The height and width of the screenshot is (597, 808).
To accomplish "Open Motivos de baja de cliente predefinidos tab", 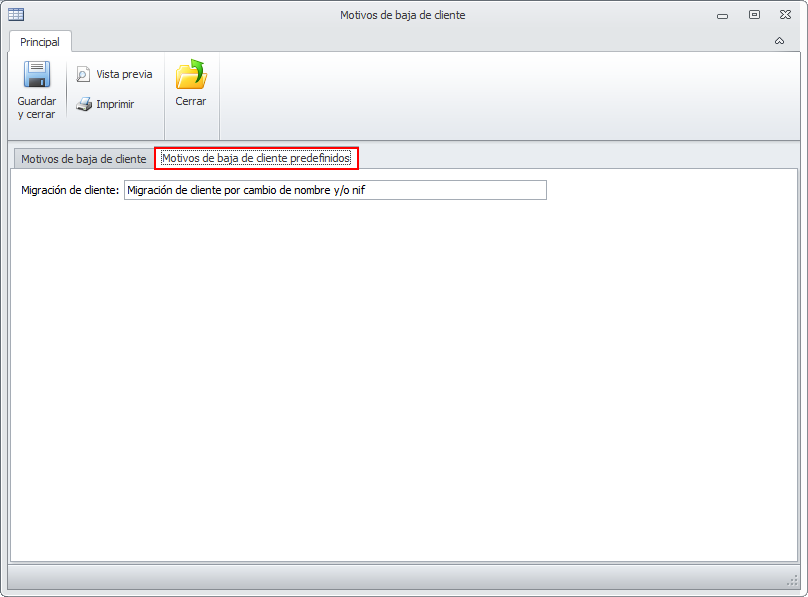I will click(256, 158).
